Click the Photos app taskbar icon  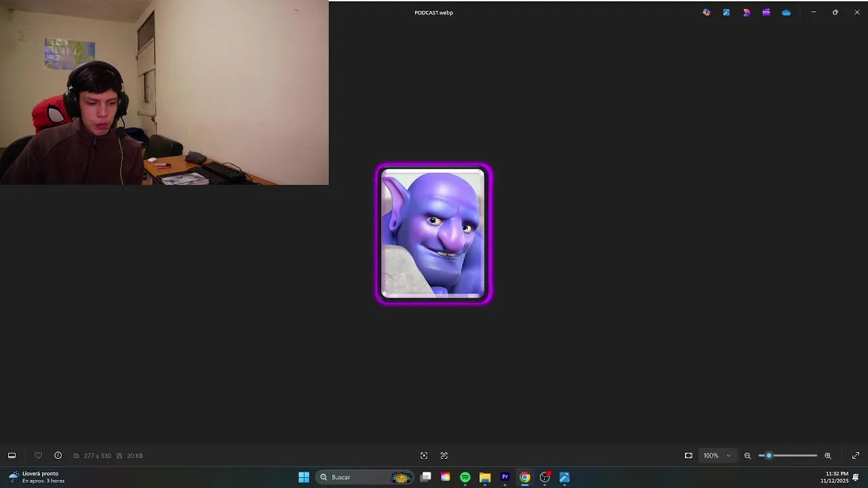[564, 477]
